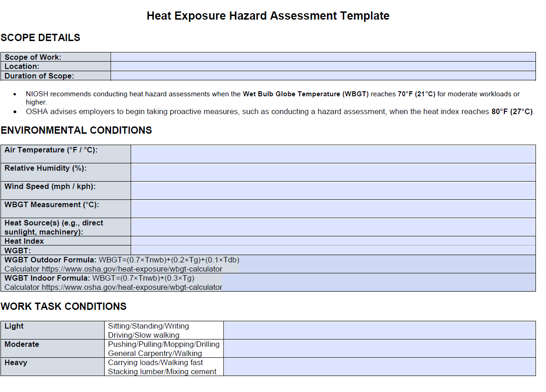
Task: Select the Heat Exposure Hazard Assessment title
Action: pos(267,16)
